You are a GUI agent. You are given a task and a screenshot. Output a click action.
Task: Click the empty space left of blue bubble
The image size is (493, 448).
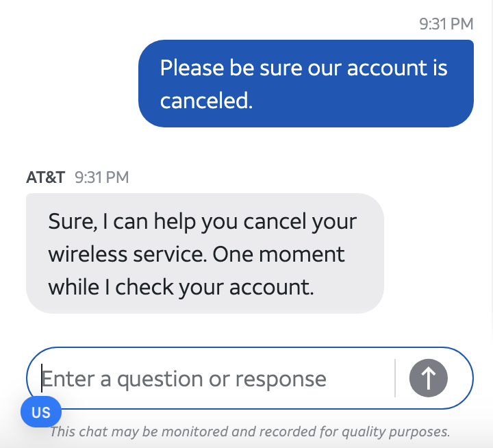[69, 84]
